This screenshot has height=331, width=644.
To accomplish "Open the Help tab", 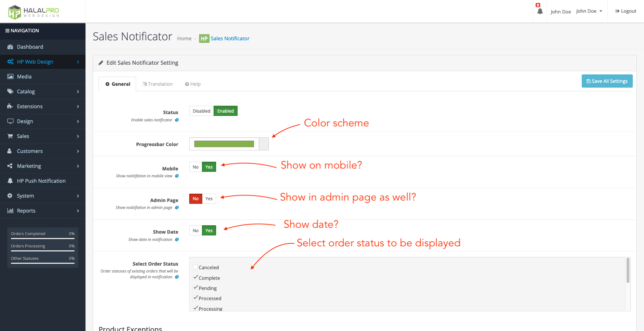I will click(x=193, y=84).
